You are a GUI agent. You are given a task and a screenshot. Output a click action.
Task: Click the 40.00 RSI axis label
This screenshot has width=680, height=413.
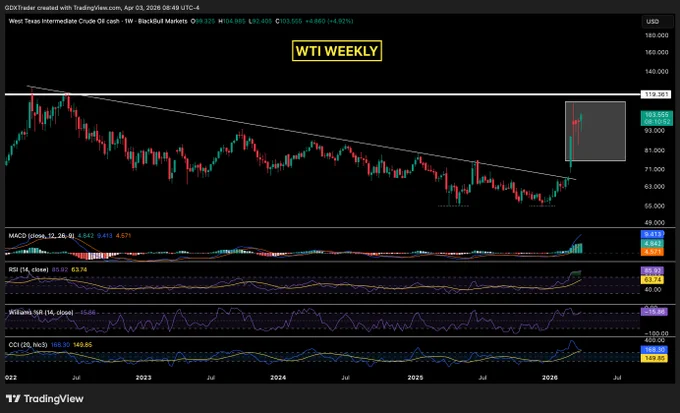[653, 289]
